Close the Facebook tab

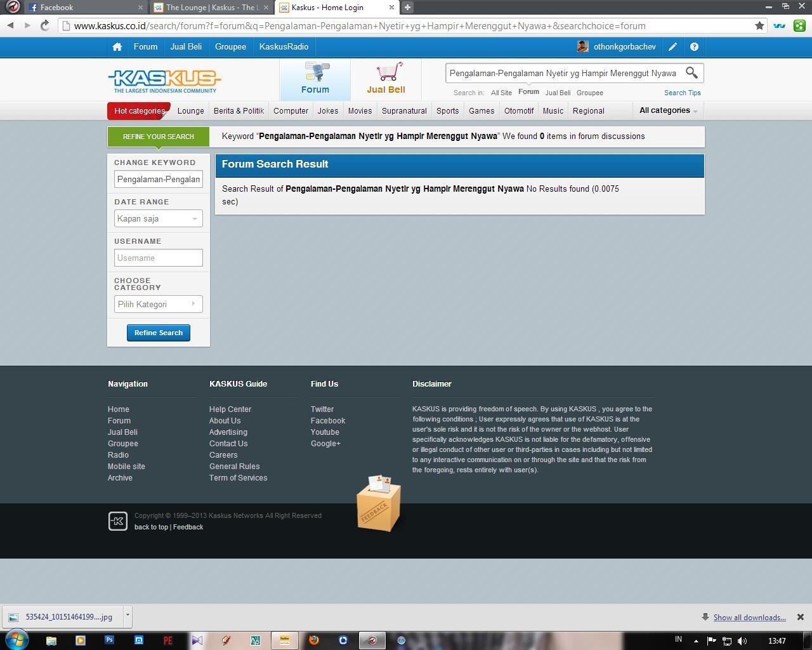[140, 8]
